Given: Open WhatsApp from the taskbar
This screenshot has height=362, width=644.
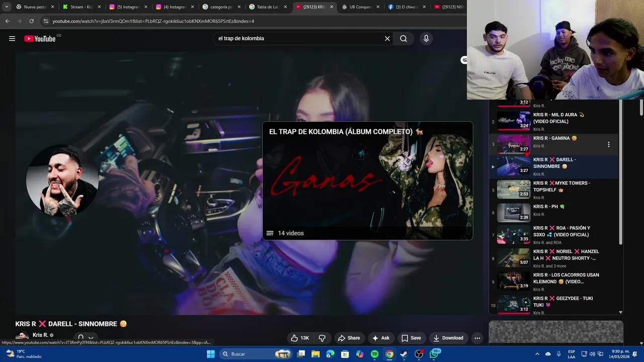Looking at the screenshot, I should [x=434, y=354].
